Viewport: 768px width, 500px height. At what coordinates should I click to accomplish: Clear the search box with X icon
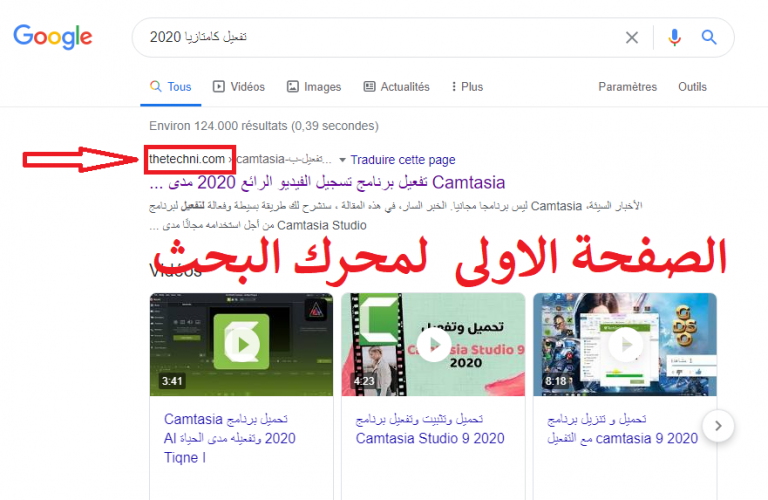coord(632,38)
